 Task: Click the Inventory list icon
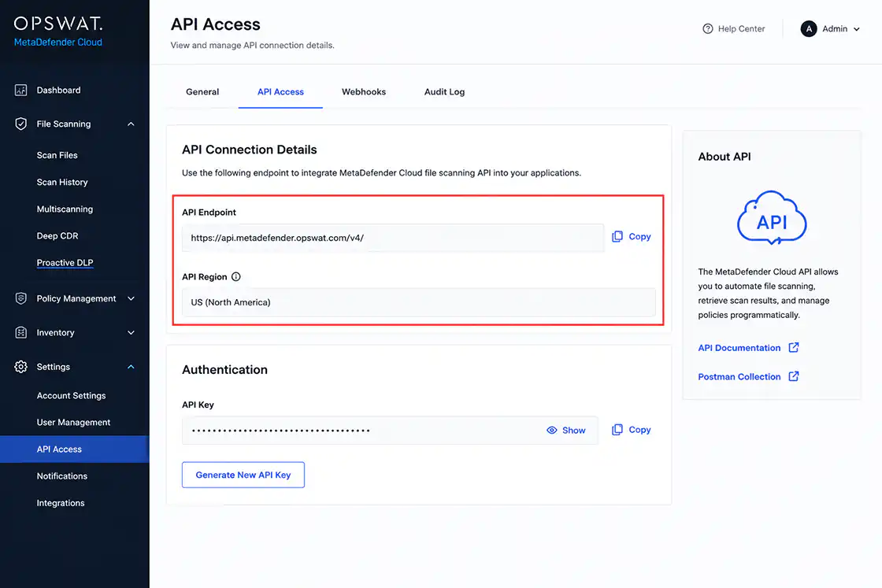(20, 333)
